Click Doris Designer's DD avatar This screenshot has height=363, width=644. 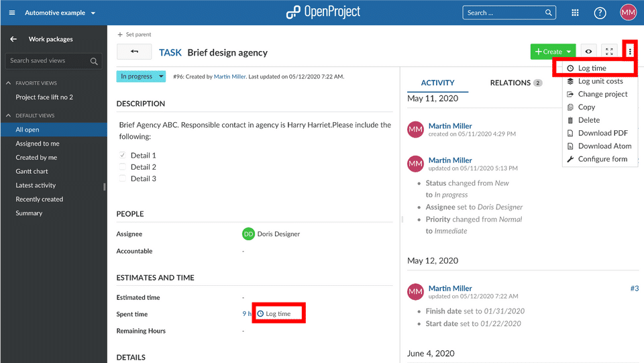click(x=248, y=234)
